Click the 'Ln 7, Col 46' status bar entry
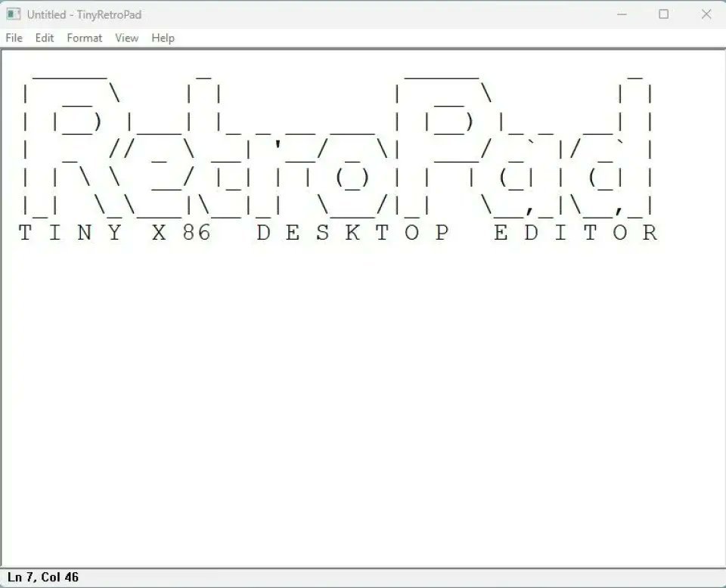 [x=43, y=577]
